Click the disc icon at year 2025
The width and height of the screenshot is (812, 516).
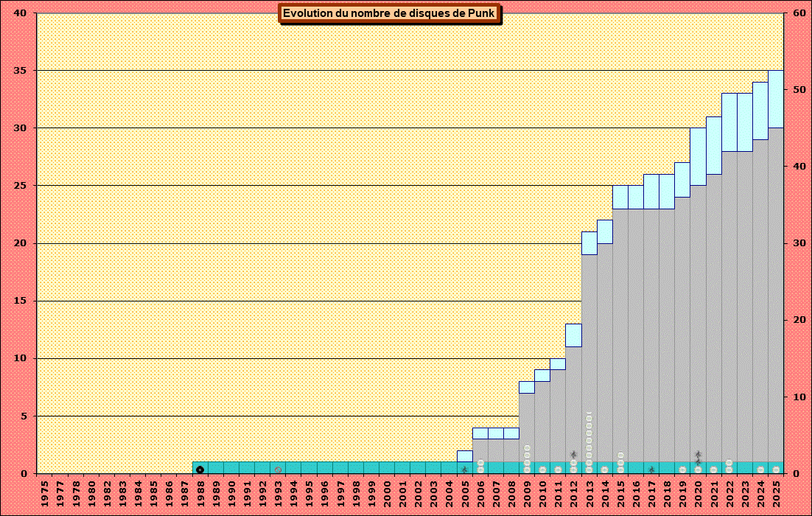point(775,470)
